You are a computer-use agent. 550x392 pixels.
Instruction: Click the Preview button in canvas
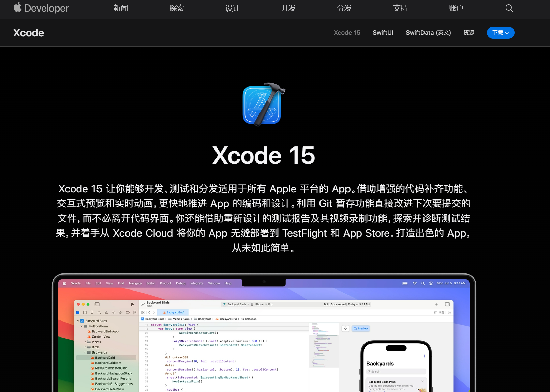click(361, 329)
